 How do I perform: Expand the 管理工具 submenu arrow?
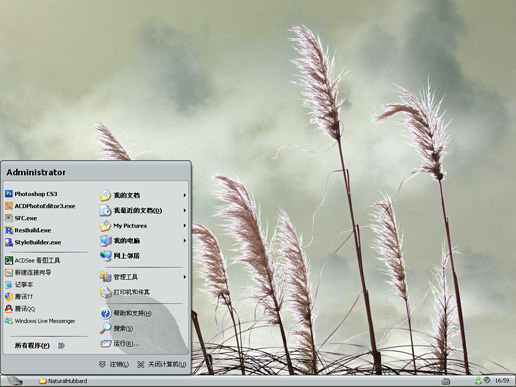coord(184,277)
